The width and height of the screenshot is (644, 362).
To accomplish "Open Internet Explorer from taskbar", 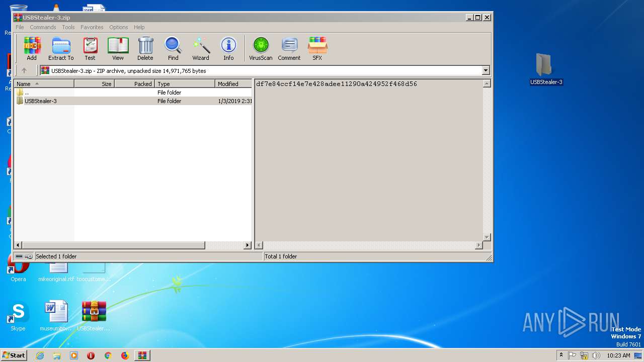I will 40,355.
